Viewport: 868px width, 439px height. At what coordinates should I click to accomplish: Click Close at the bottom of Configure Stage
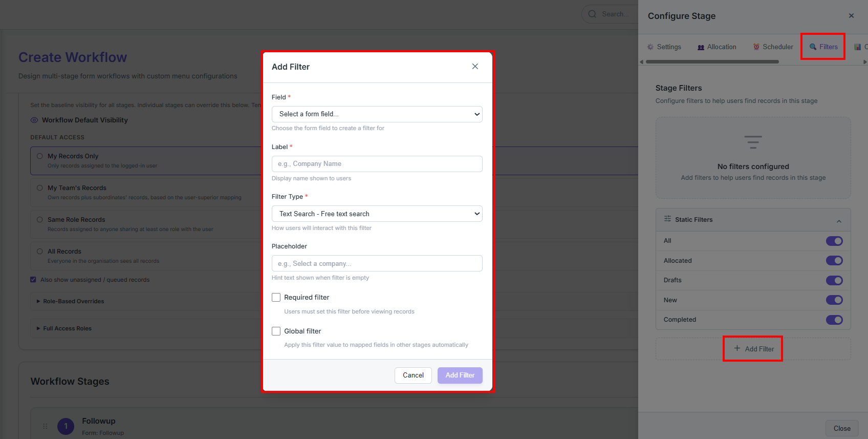(842, 428)
